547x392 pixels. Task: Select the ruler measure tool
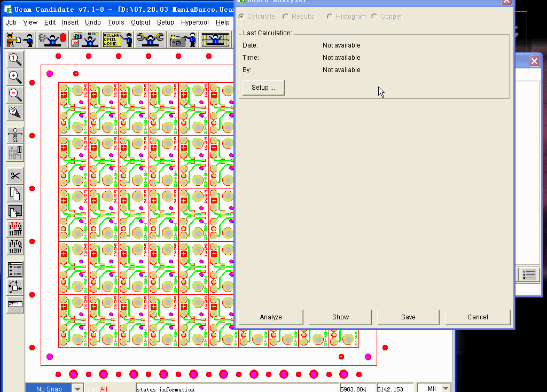[15, 305]
